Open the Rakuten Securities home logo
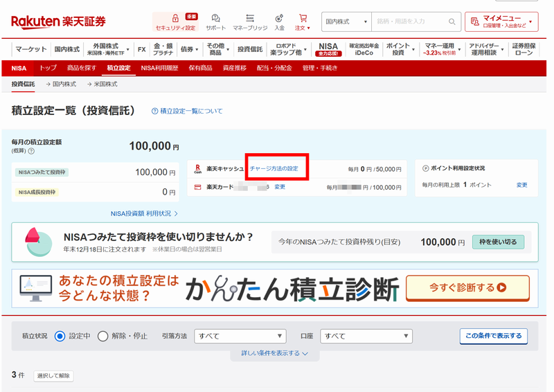The image size is (554, 392). pyautogui.click(x=58, y=21)
